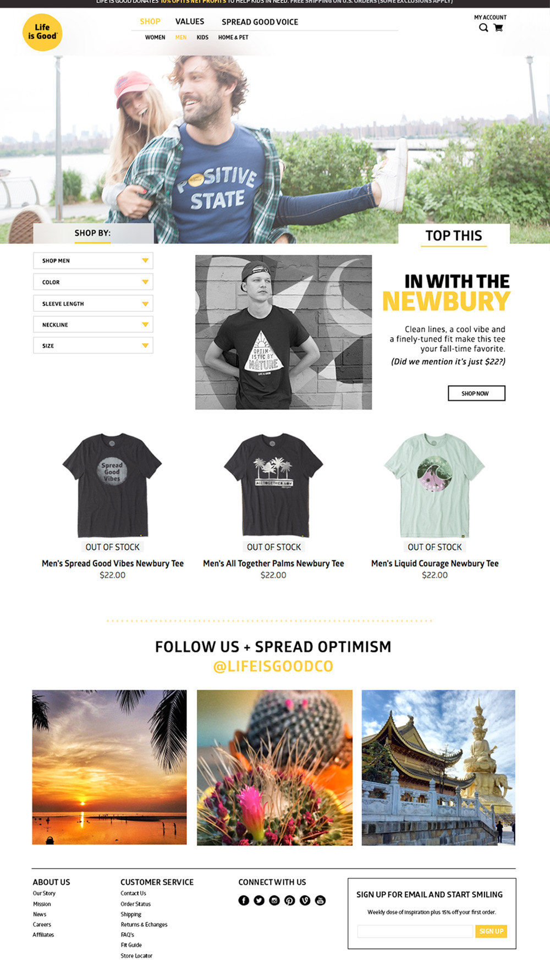Open the Instagram social icon
This screenshot has width=550, height=980.
(x=274, y=900)
